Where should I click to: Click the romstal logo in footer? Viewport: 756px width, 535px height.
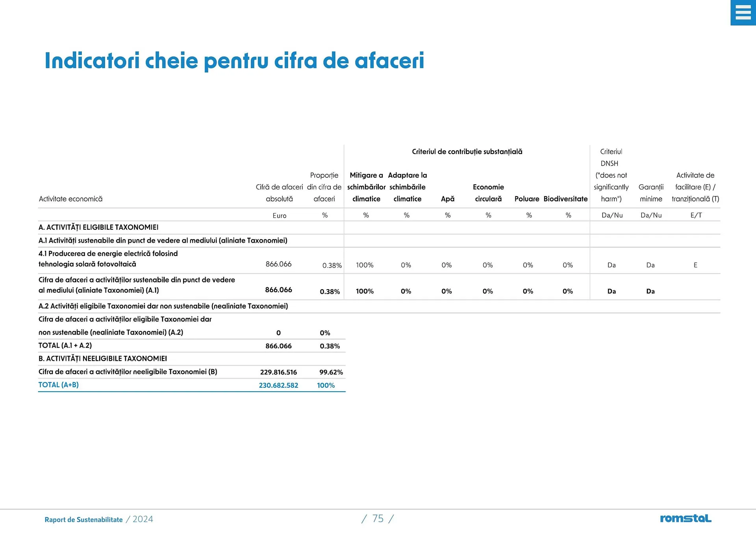tap(686, 518)
